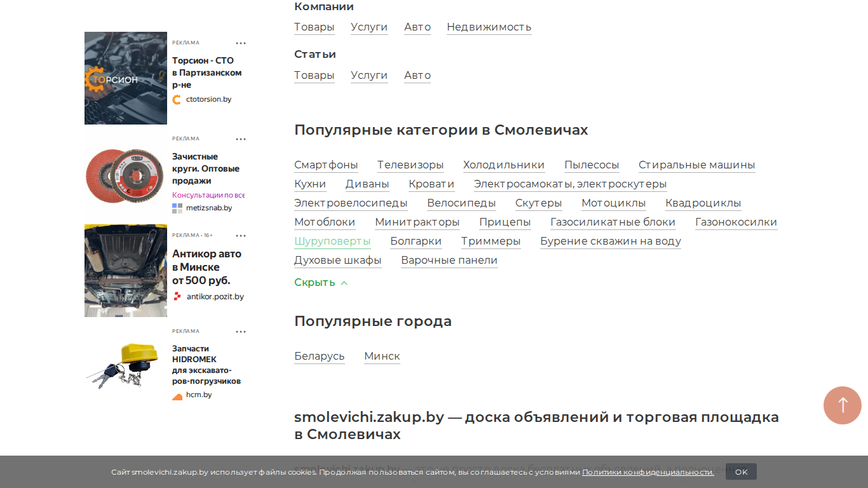The height and width of the screenshot is (488, 868).
Task: Open Скутеры category
Action: [539, 203]
